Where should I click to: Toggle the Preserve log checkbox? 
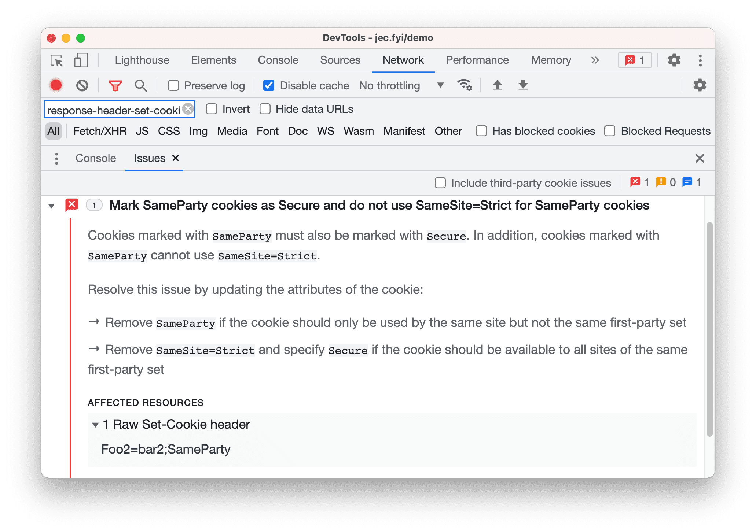[x=173, y=86]
